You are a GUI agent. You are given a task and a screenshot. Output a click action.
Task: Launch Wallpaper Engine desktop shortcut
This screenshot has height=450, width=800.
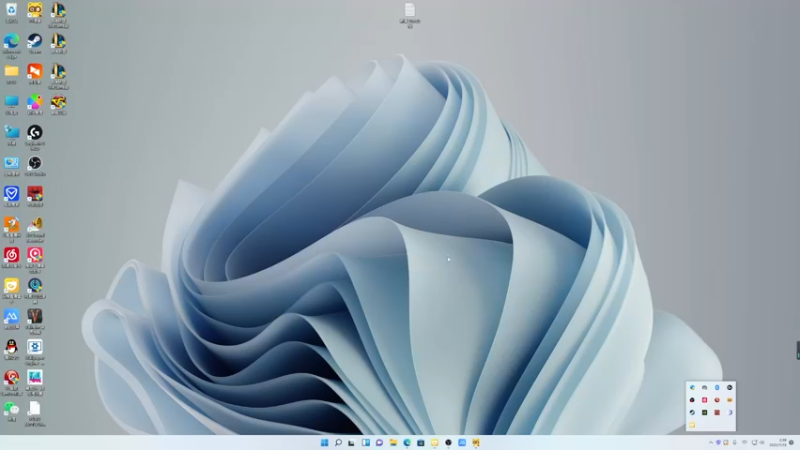[x=35, y=351]
